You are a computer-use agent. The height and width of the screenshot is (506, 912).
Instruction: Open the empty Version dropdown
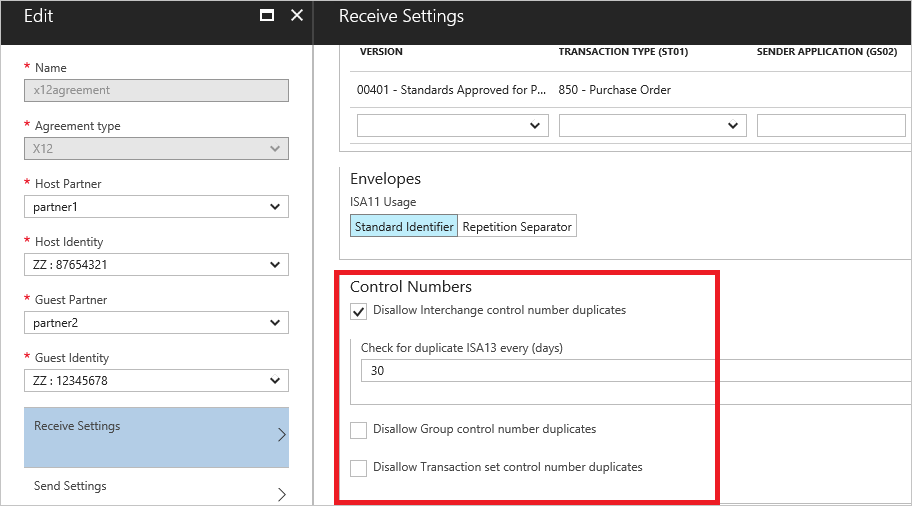click(452, 126)
